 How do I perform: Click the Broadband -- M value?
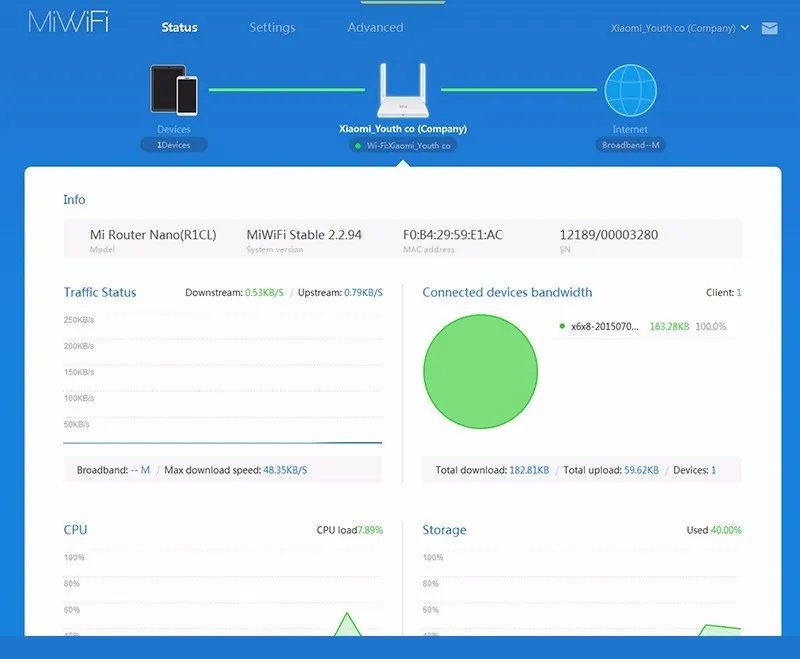[140, 470]
